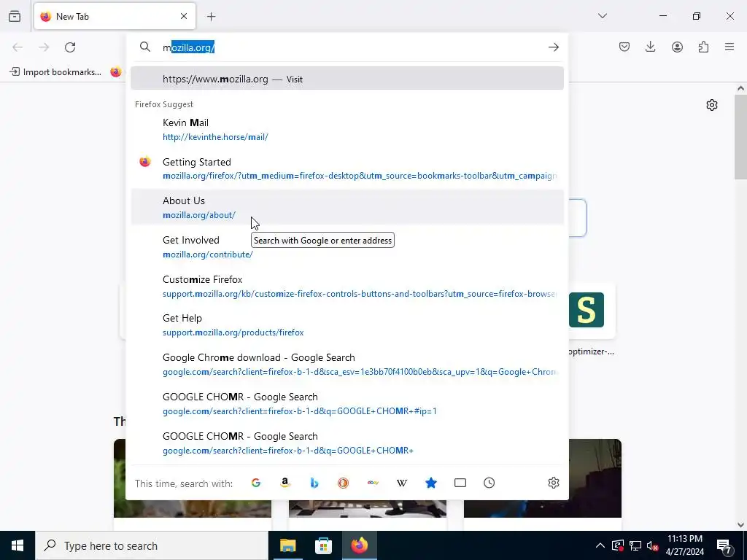Reload the current page
This screenshot has height=560, width=747.
[70, 47]
